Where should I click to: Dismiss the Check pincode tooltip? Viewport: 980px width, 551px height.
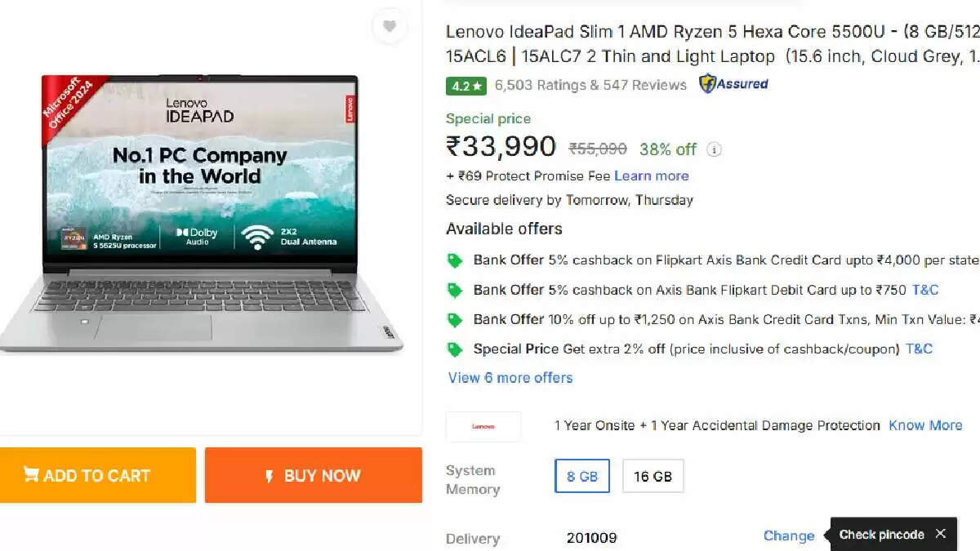coord(941,534)
